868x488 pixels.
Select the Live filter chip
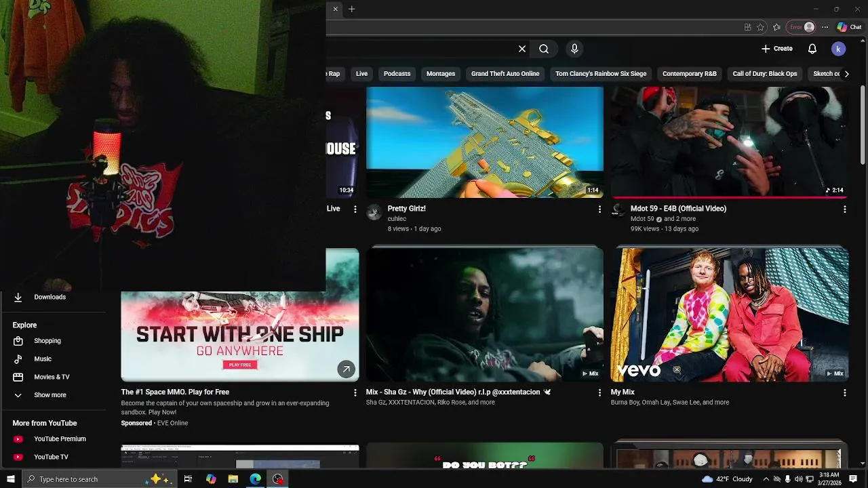click(x=361, y=74)
